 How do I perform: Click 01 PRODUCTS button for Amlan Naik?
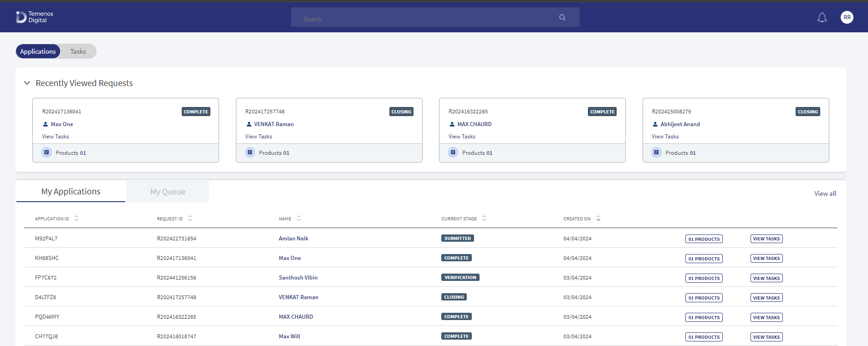point(704,239)
